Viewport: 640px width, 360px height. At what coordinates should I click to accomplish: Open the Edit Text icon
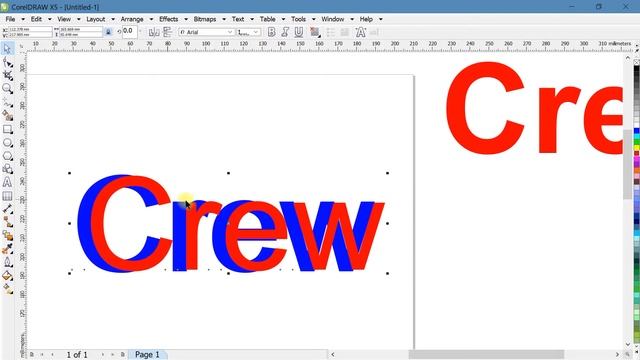[374, 32]
